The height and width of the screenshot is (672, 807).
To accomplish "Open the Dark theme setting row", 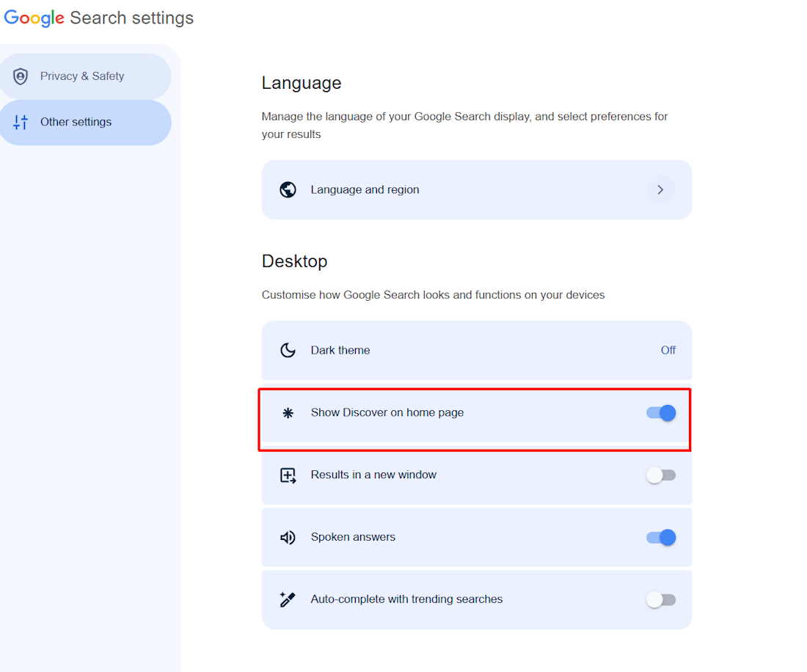I will point(477,350).
